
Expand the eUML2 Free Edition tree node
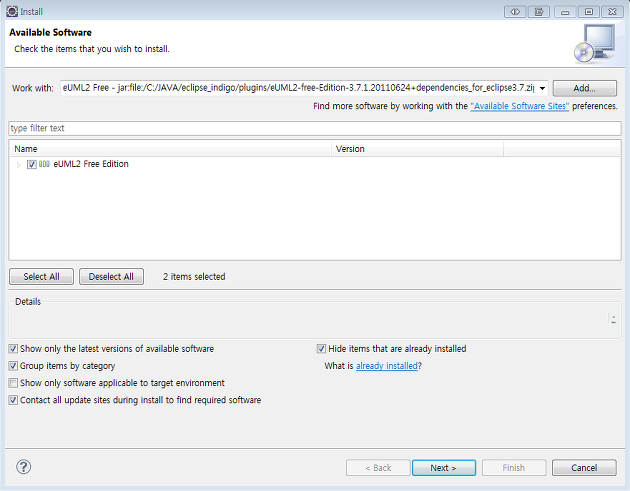18,165
